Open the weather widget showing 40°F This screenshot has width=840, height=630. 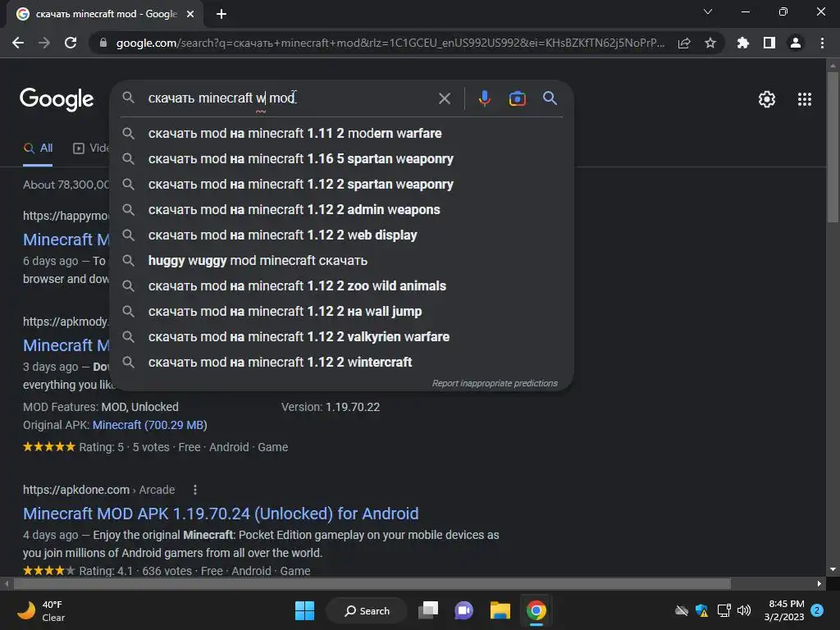[x=42, y=610]
